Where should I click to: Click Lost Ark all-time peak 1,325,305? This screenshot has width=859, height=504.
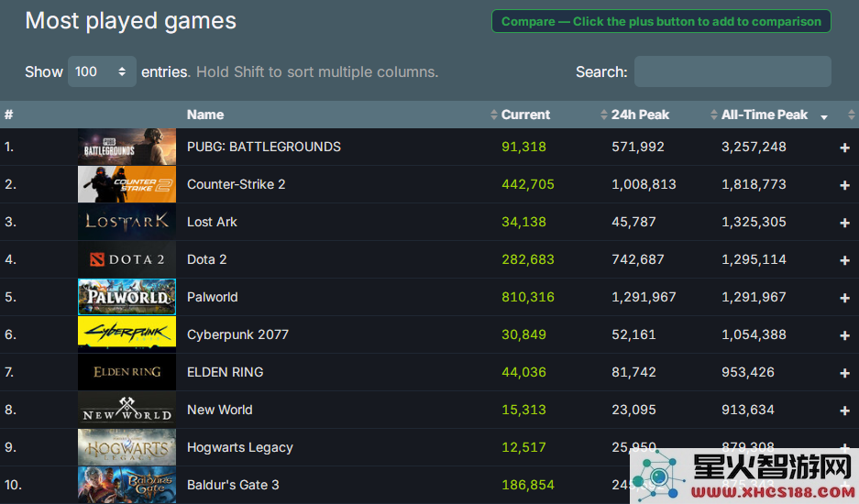[754, 222]
